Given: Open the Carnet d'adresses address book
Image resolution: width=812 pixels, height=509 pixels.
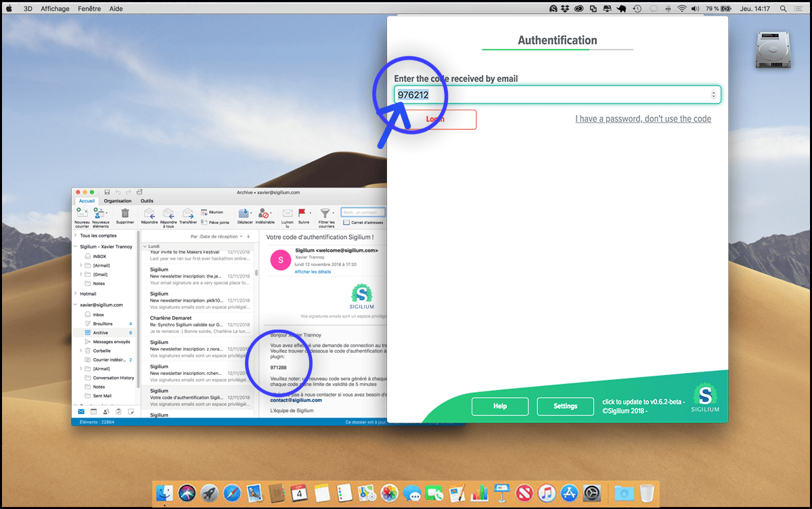Looking at the screenshot, I should point(363,222).
